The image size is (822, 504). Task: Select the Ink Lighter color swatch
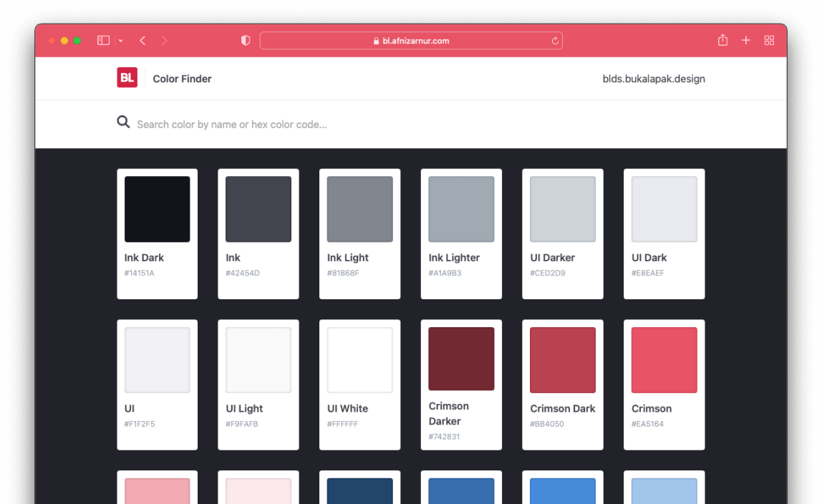[461, 209]
